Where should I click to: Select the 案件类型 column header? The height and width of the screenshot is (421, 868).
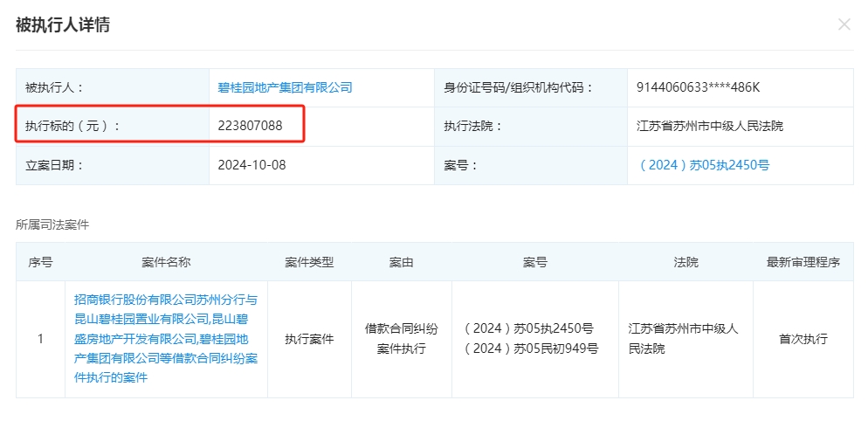pos(309,262)
